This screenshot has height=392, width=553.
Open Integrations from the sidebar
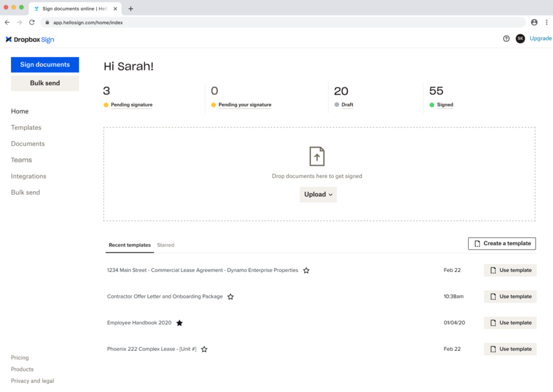[28, 176]
